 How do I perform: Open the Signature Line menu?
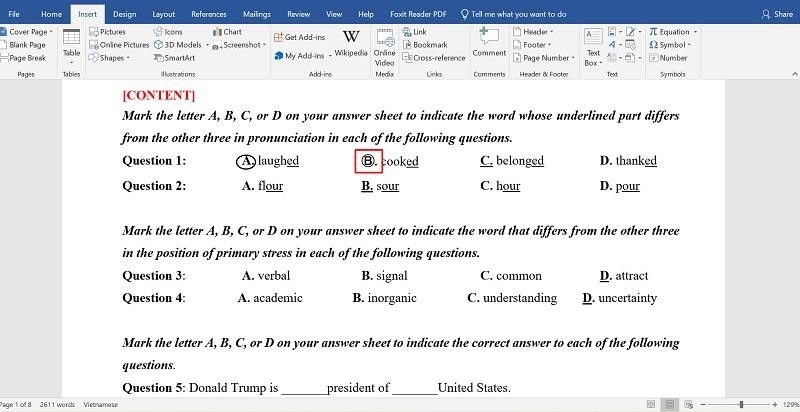[633, 32]
